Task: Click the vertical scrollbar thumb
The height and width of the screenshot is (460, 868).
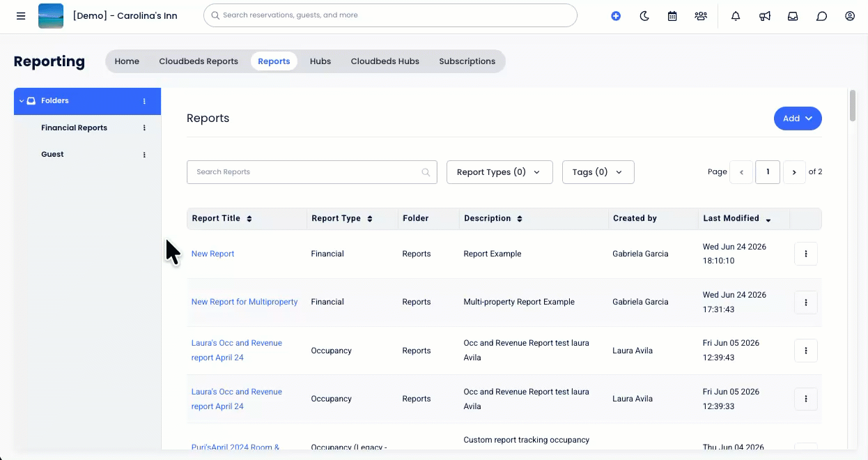Action: click(853, 106)
